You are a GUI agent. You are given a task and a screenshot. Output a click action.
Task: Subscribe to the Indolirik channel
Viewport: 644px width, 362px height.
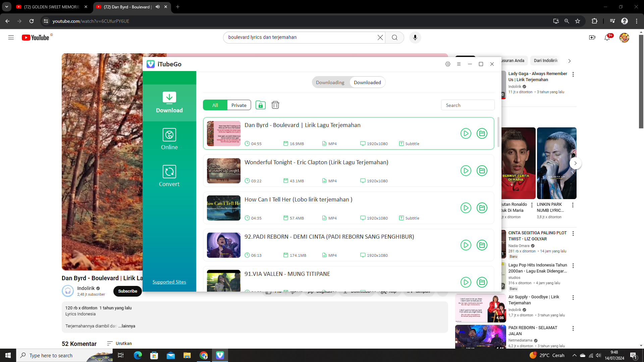pos(127,291)
